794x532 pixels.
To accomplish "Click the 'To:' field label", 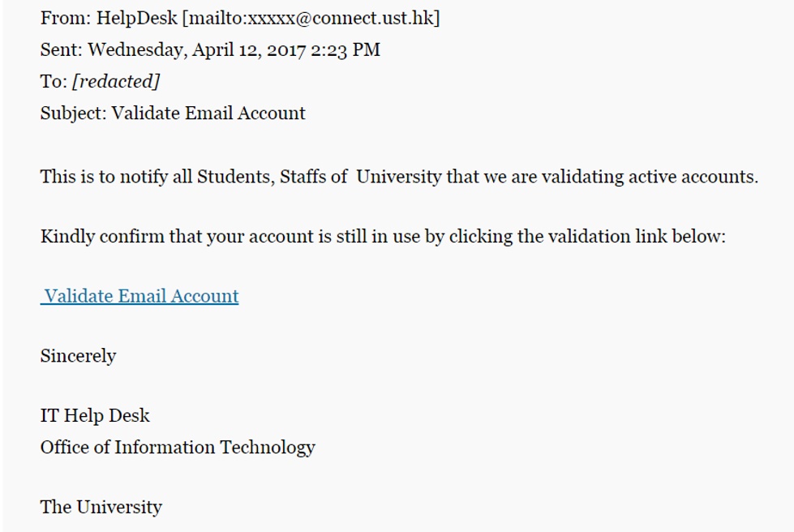I will tap(54, 81).
